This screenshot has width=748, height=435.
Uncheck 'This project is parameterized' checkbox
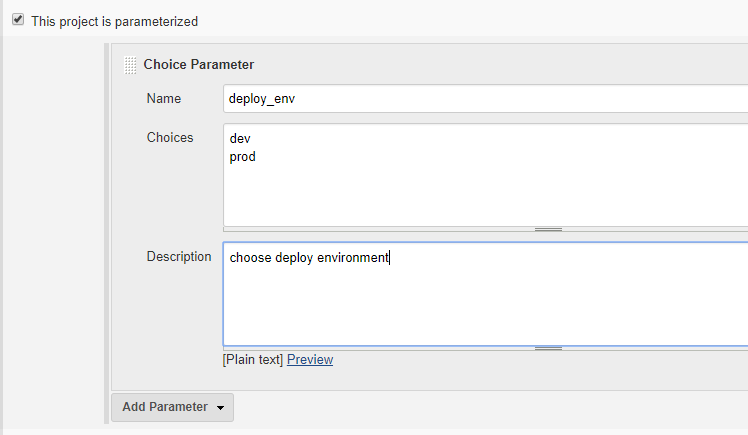click(18, 20)
